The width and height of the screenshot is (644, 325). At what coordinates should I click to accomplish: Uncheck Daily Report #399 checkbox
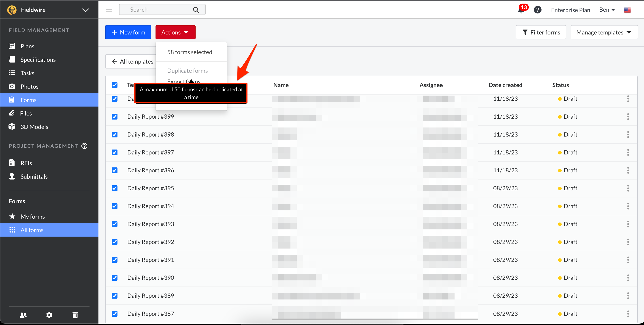pos(115,117)
